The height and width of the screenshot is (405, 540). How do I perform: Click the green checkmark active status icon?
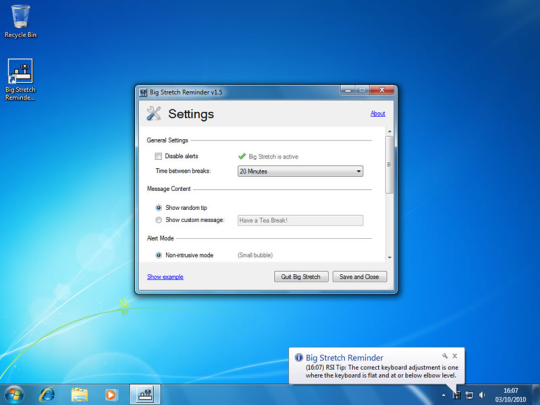coord(242,156)
